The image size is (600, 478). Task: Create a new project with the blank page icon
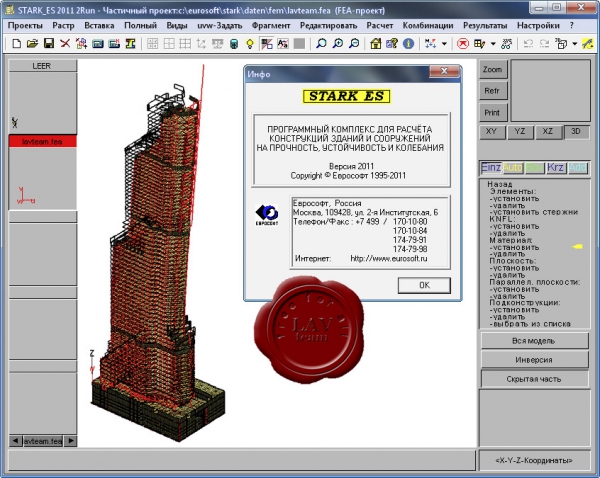(16, 44)
